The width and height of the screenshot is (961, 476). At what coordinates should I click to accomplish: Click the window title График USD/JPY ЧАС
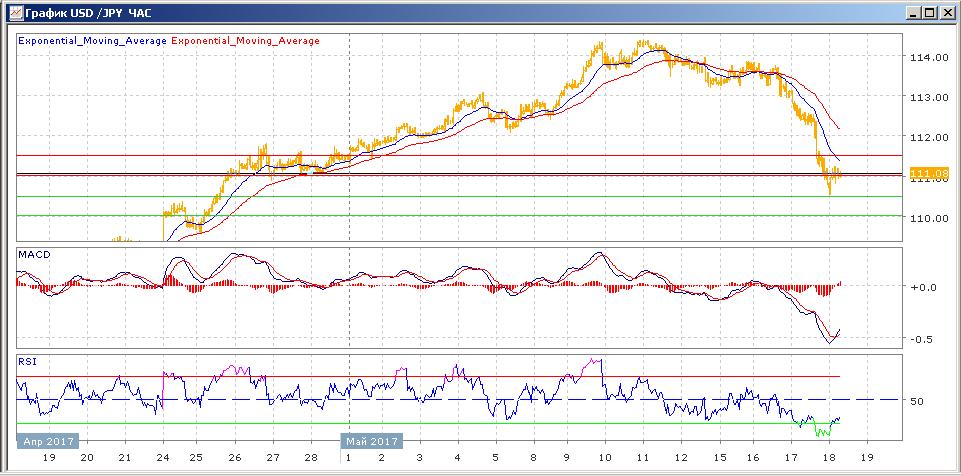pos(88,12)
